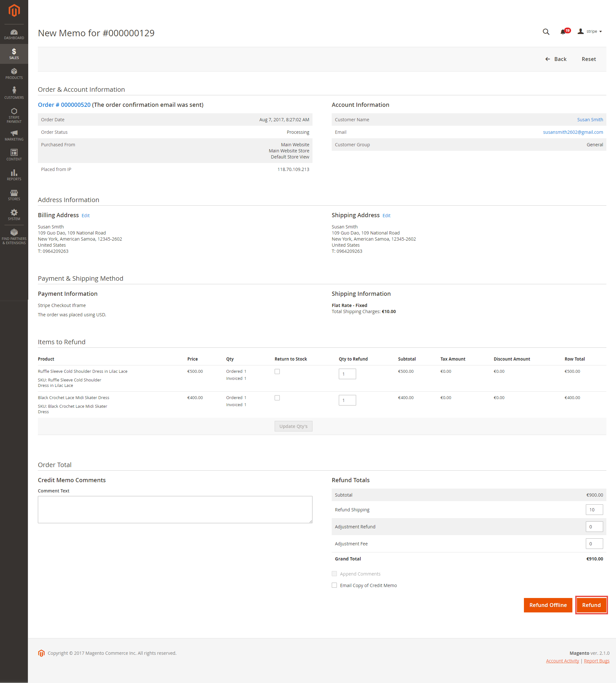Open the Sales menu in sidebar
616x683 pixels.
(14, 54)
